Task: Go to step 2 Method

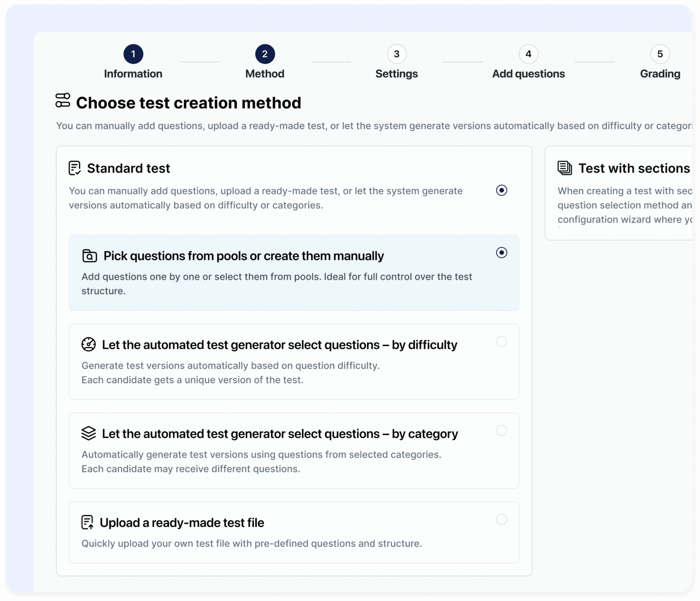Action: 265,54
